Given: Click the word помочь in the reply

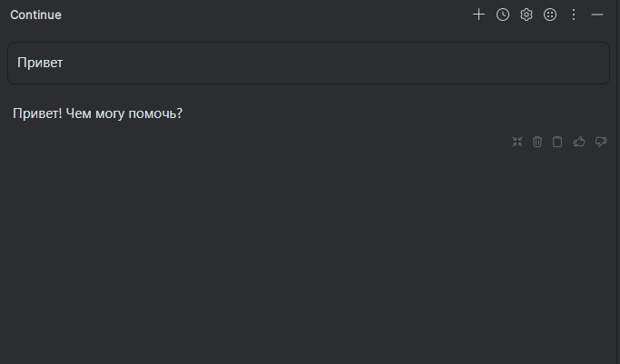Looking at the screenshot, I should tap(156, 114).
